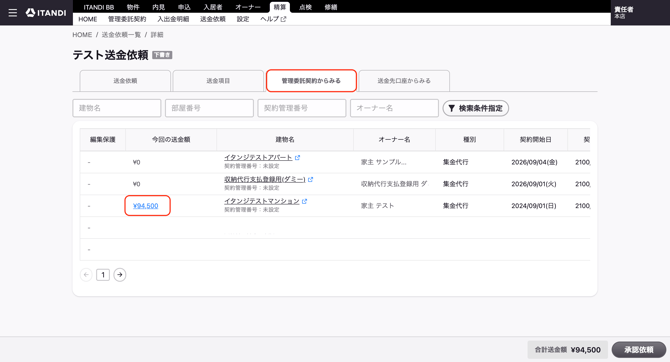Open 送金依頼 in the submenu

pos(213,19)
